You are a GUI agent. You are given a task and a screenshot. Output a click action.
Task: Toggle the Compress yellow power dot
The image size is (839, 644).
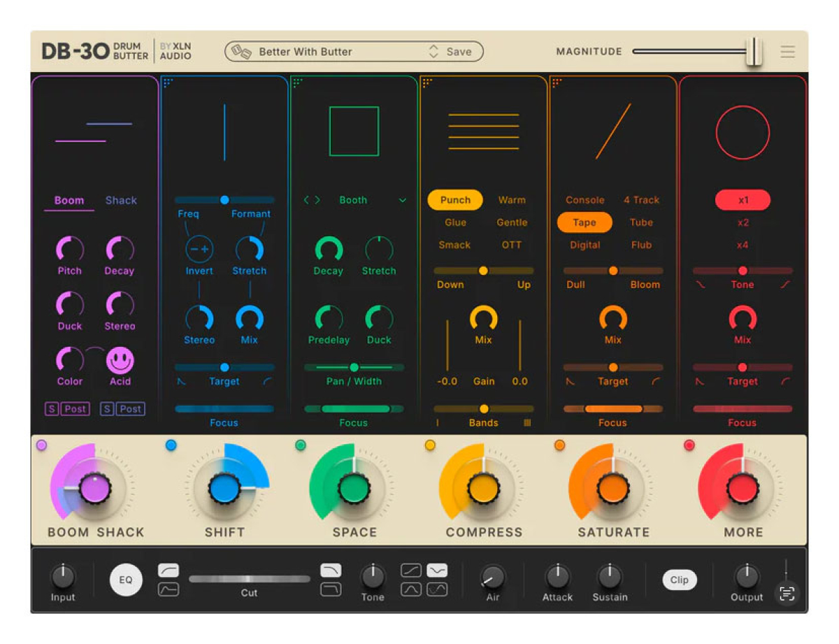point(430,445)
